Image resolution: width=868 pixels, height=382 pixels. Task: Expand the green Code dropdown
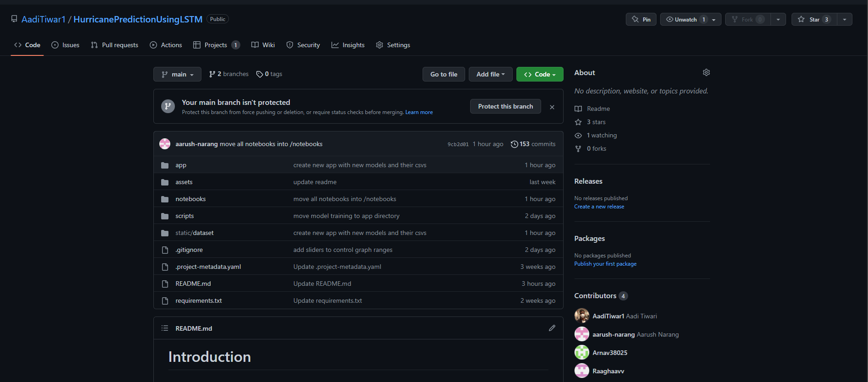(x=540, y=74)
